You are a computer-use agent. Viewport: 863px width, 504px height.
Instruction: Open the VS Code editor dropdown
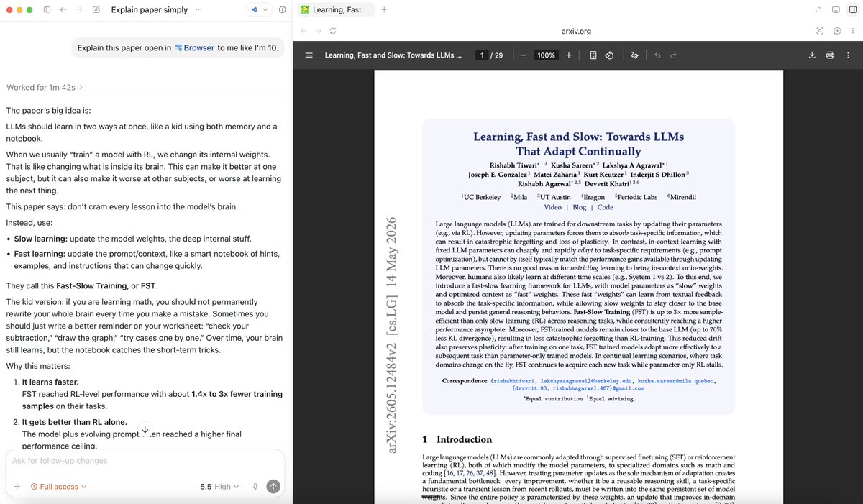click(x=259, y=10)
